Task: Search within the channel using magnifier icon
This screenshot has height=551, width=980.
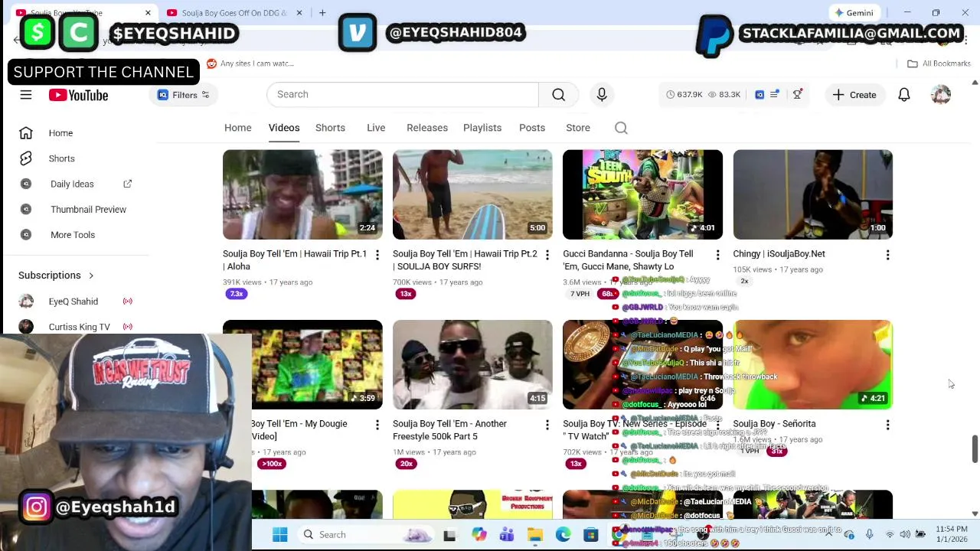Action: click(621, 128)
